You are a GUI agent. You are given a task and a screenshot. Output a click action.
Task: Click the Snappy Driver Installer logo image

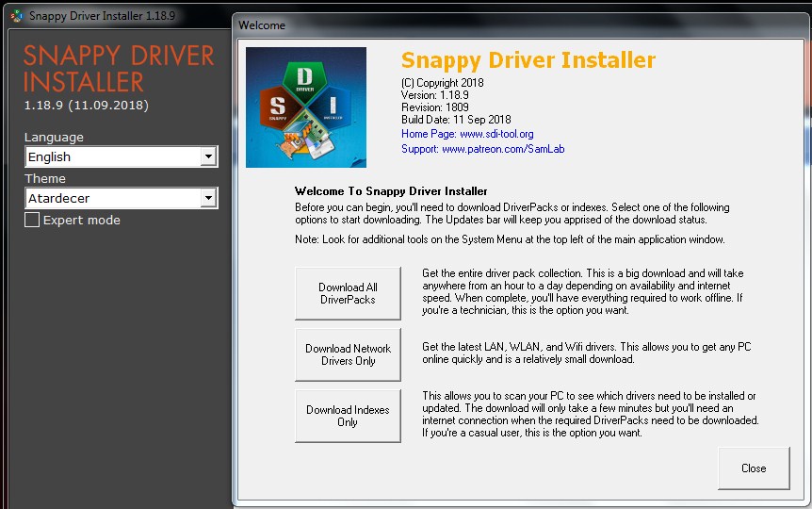point(306,107)
